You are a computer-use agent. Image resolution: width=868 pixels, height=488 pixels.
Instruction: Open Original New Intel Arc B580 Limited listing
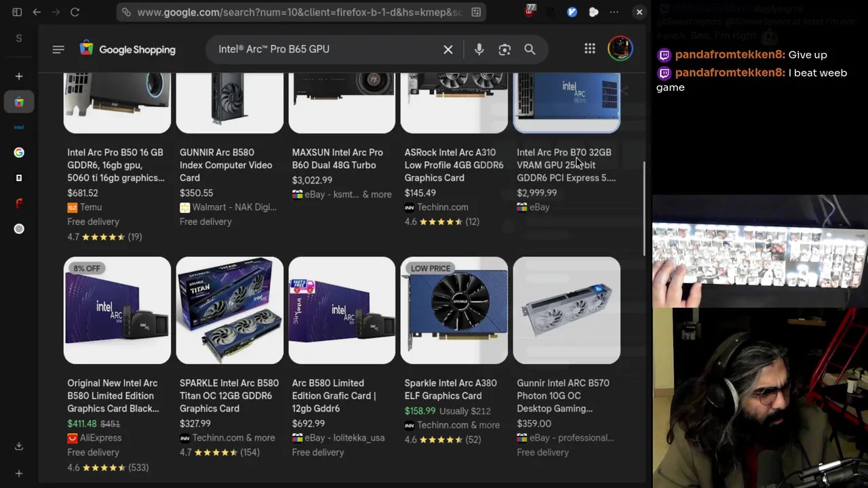(x=113, y=396)
